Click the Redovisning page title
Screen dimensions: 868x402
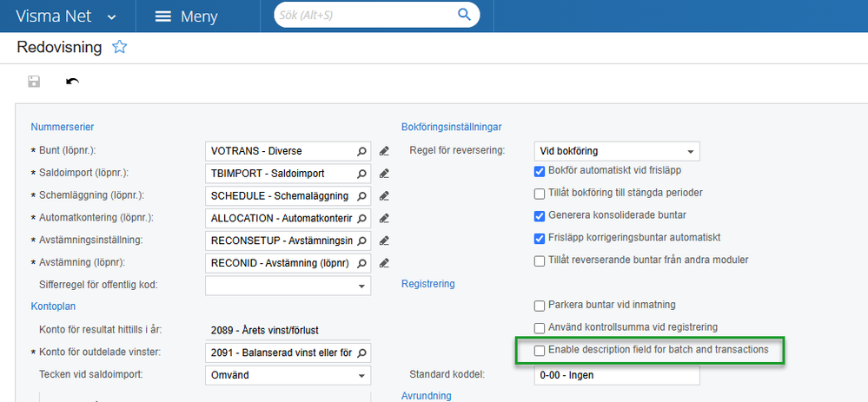point(59,47)
